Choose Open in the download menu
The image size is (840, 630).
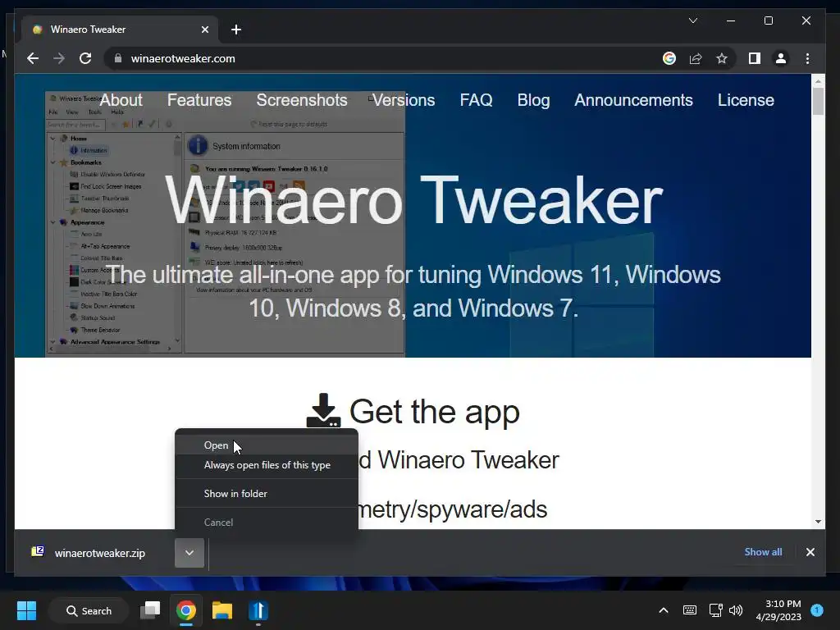click(x=267, y=445)
